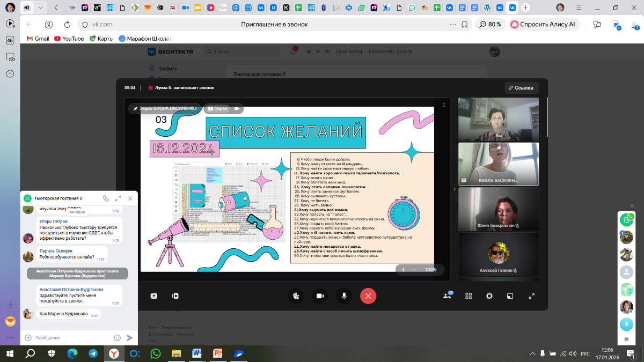Image resolution: width=644 pixels, height=362 pixels.
Task: Toggle the camera in the call
Action: 320,295
